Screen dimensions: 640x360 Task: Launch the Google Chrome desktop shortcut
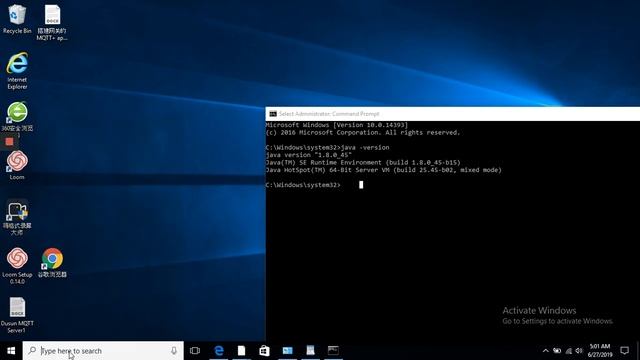click(52, 262)
